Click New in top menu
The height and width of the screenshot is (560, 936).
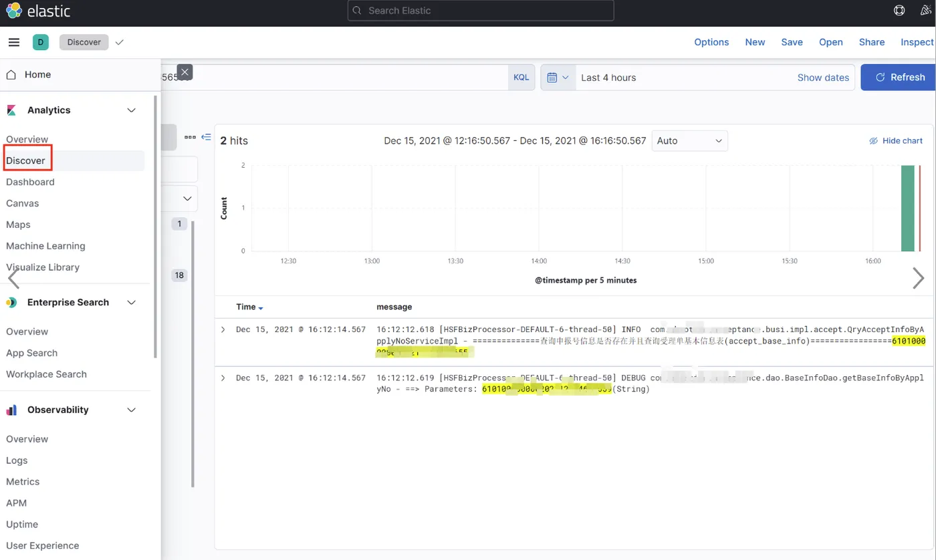(x=755, y=42)
